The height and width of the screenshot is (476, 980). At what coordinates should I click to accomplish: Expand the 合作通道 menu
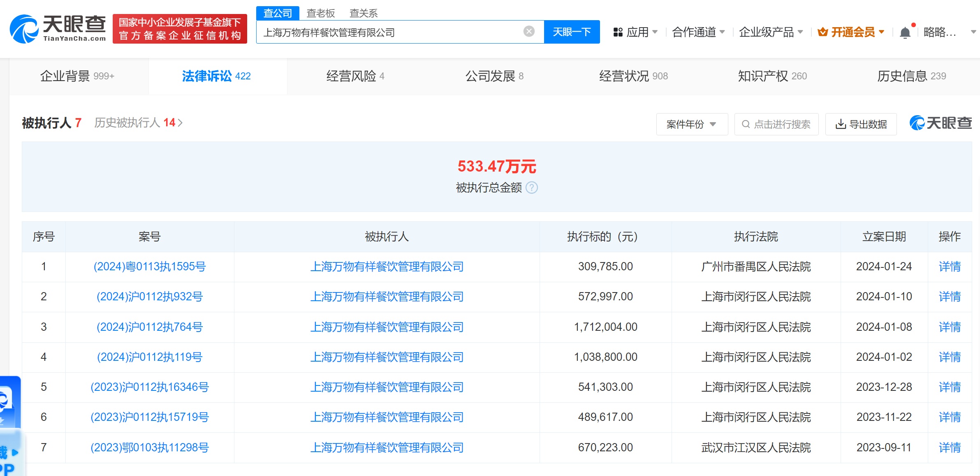(x=698, y=32)
